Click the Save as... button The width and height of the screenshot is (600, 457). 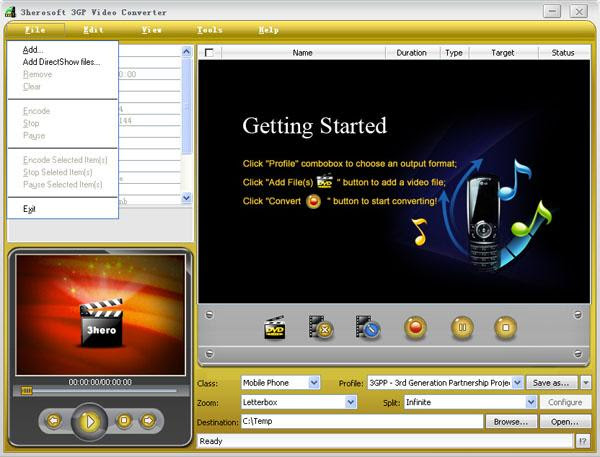coord(551,382)
